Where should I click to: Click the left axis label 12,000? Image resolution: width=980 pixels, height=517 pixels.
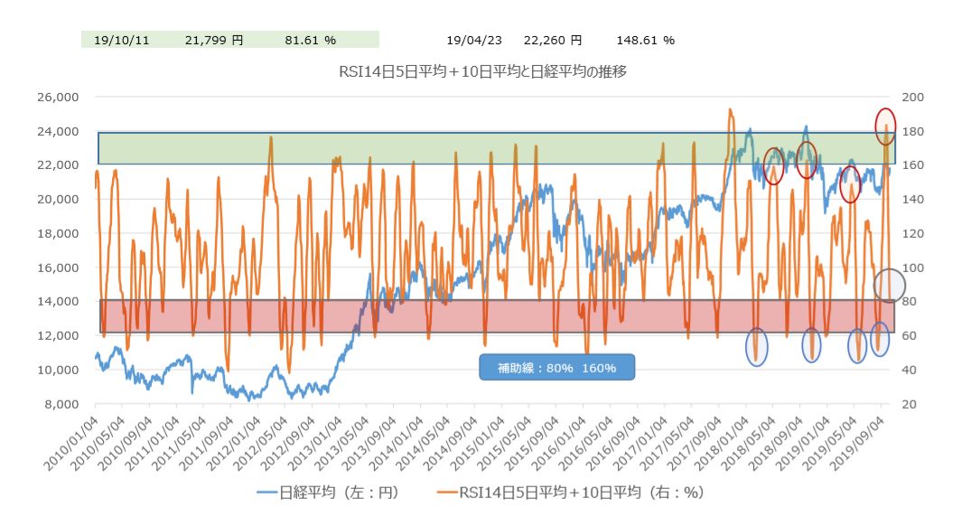pyautogui.click(x=58, y=335)
